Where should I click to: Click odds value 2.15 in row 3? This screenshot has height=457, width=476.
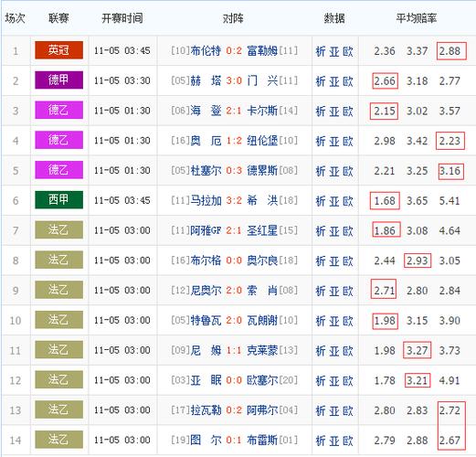[x=385, y=111]
